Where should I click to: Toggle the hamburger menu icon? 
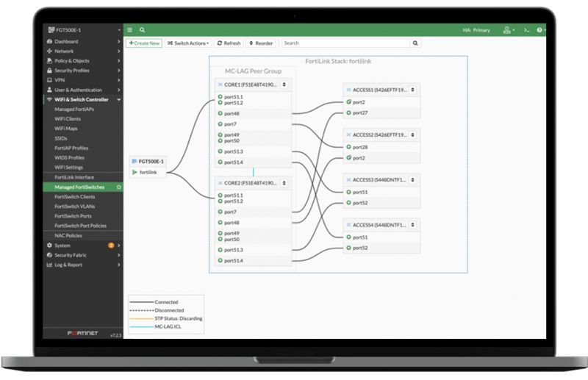coord(130,30)
